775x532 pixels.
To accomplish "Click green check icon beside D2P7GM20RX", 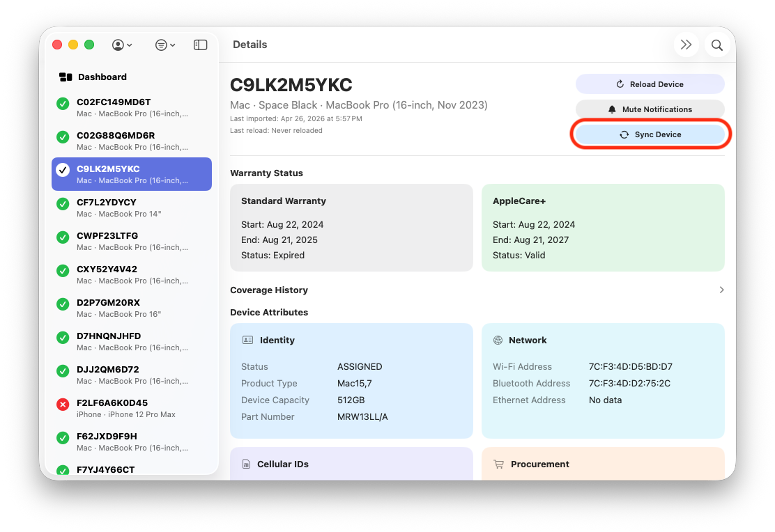I will pos(63,304).
